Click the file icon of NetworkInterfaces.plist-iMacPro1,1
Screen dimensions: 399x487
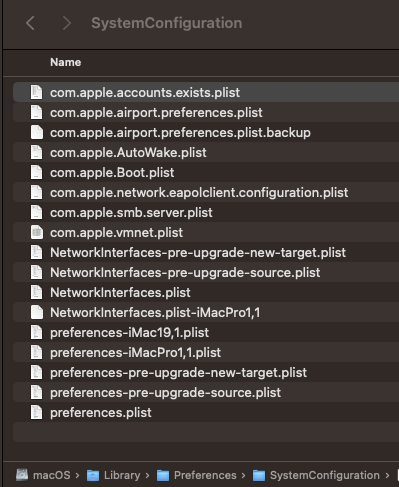tap(36, 312)
